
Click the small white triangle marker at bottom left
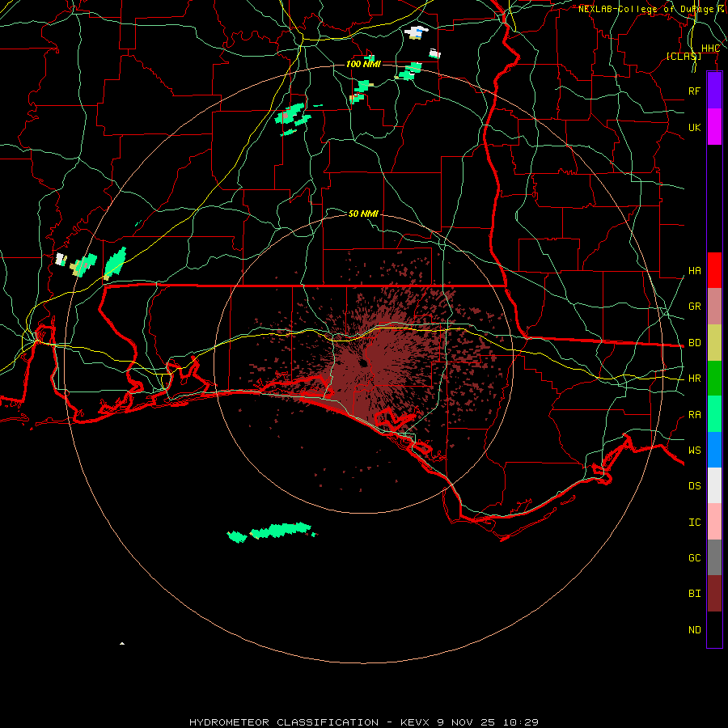pos(122,644)
